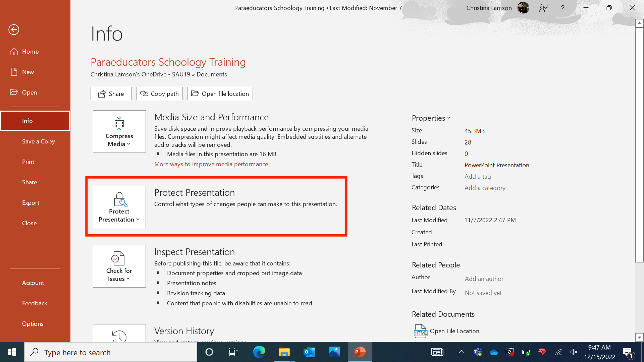Open Cortana from the taskbar
This screenshot has height=362, width=644.
[209, 352]
